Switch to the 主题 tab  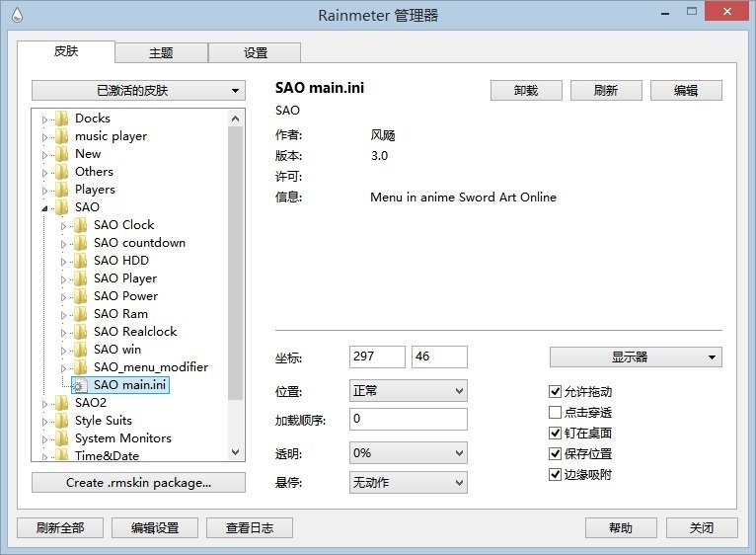pyautogui.click(x=161, y=52)
